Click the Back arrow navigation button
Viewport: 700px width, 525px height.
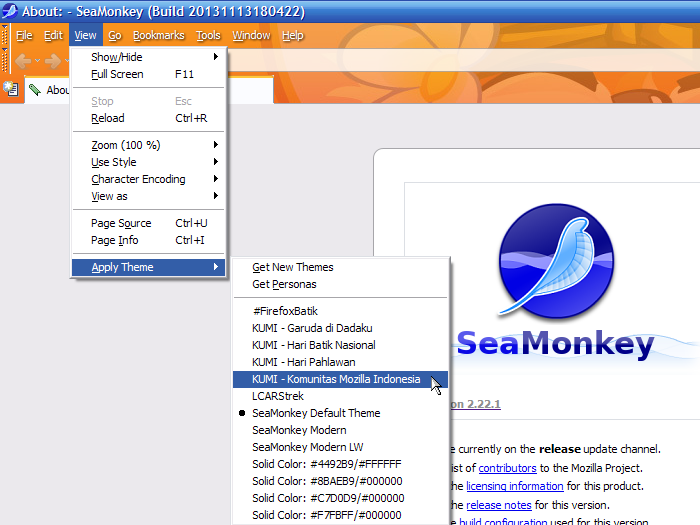23,60
